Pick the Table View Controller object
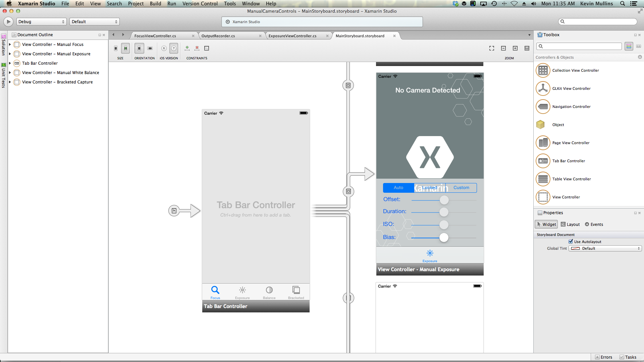The width and height of the screenshot is (644, 362). tap(572, 179)
